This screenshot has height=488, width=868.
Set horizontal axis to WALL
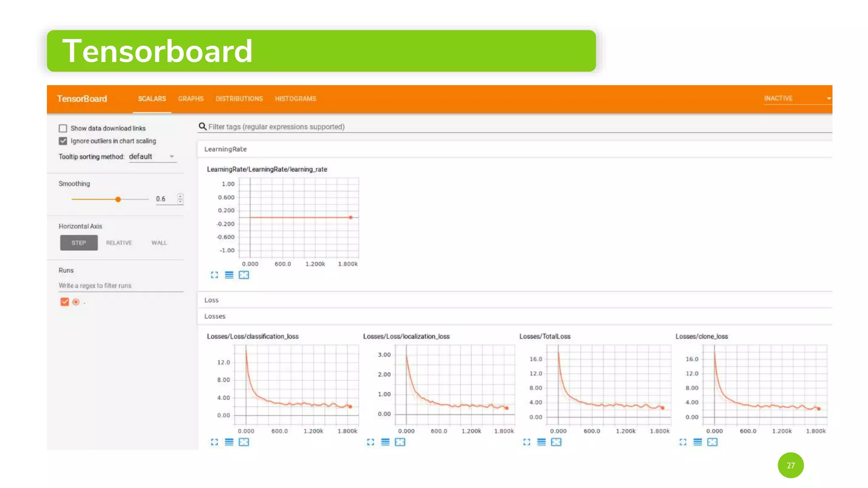[159, 243]
